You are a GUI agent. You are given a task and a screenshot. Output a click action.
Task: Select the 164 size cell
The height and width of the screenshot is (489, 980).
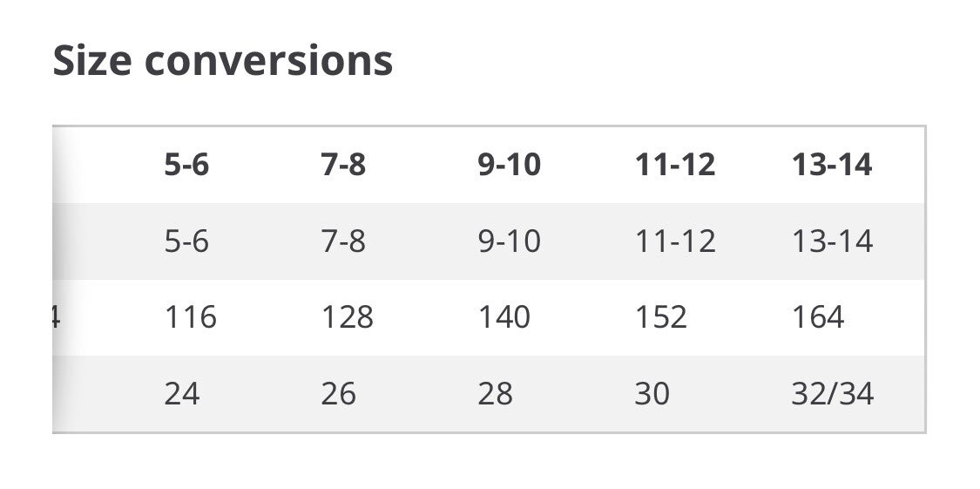[x=817, y=317]
